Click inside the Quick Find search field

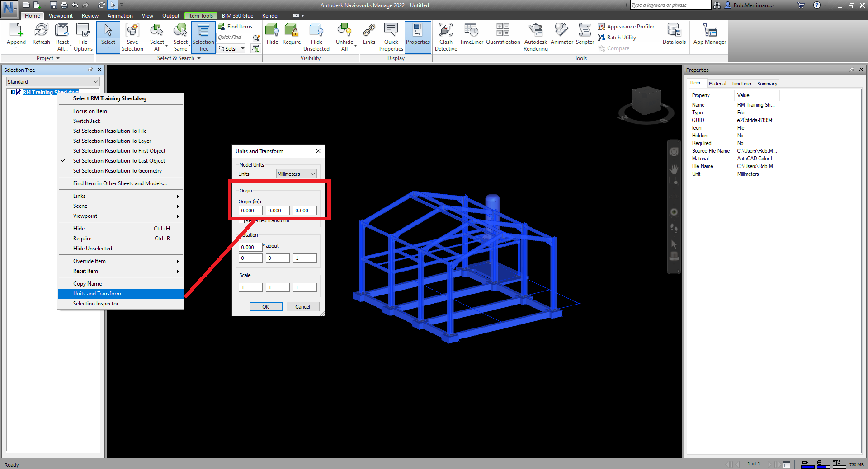(235, 37)
